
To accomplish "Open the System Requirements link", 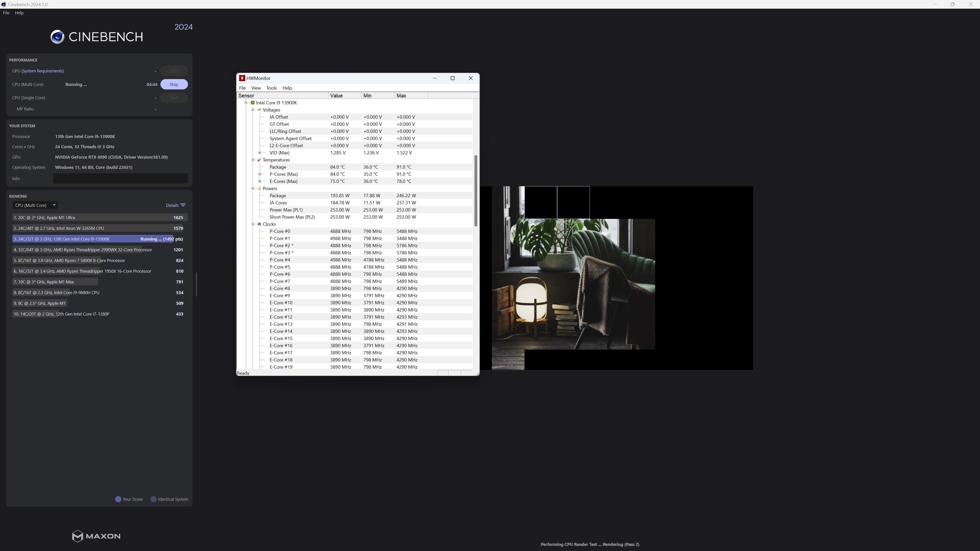I will pos(43,71).
